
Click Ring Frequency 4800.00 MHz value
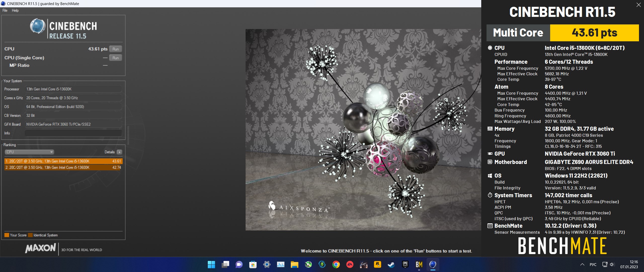[557, 116]
